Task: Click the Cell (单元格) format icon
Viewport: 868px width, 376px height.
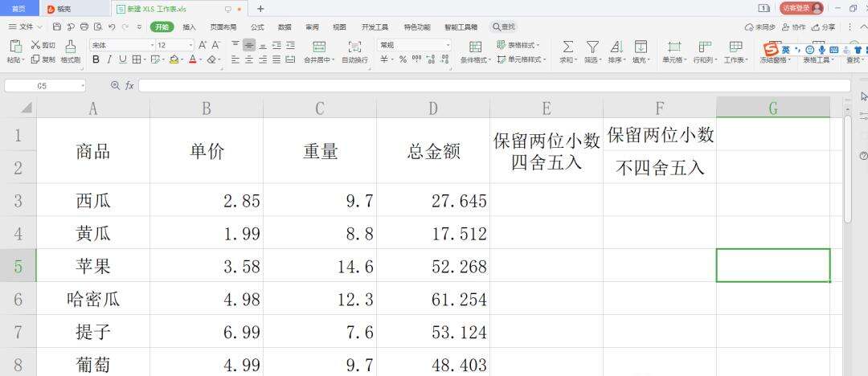Action: pyautogui.click(x=674, y=46)
